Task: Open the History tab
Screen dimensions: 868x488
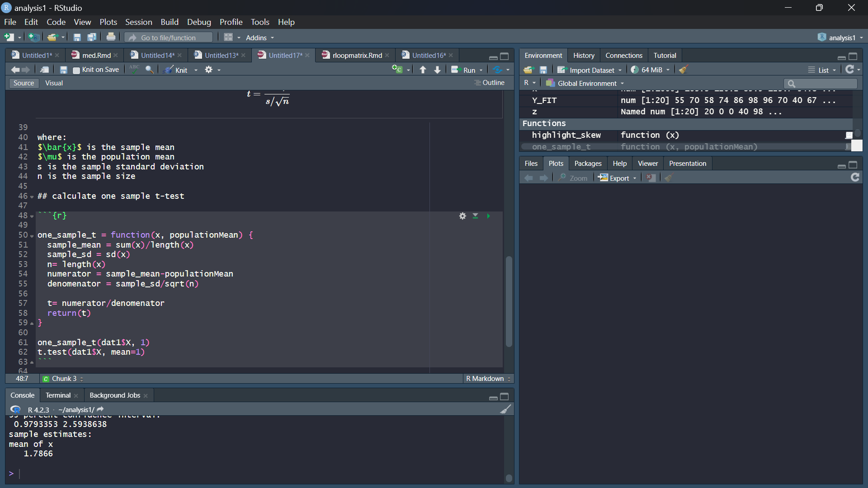Action: (x=584, y=55)
